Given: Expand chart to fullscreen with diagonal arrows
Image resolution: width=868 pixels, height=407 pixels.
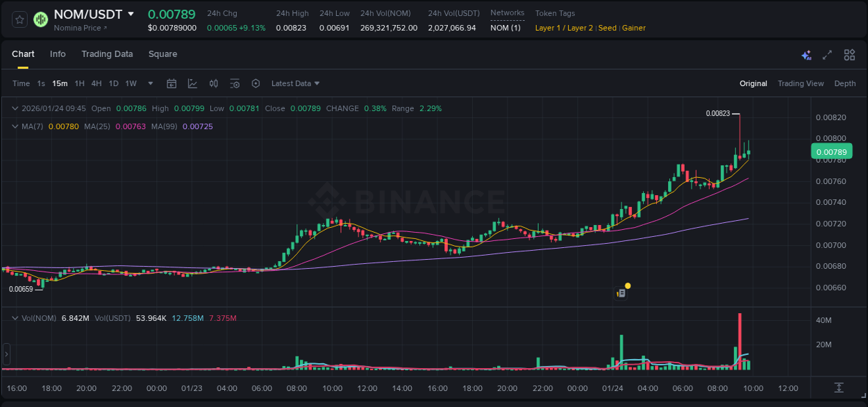Looking at the screenshot, I should (x=828, y=53).
